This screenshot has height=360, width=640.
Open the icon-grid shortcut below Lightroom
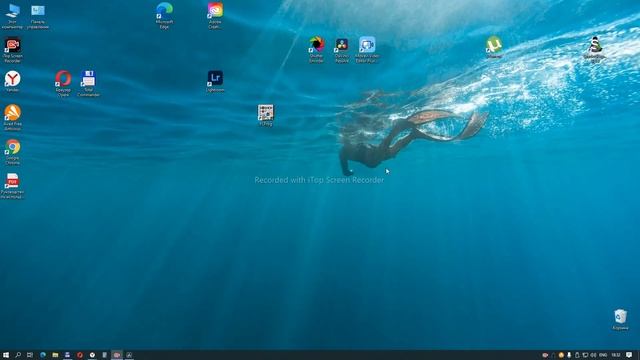click(266, 115)
